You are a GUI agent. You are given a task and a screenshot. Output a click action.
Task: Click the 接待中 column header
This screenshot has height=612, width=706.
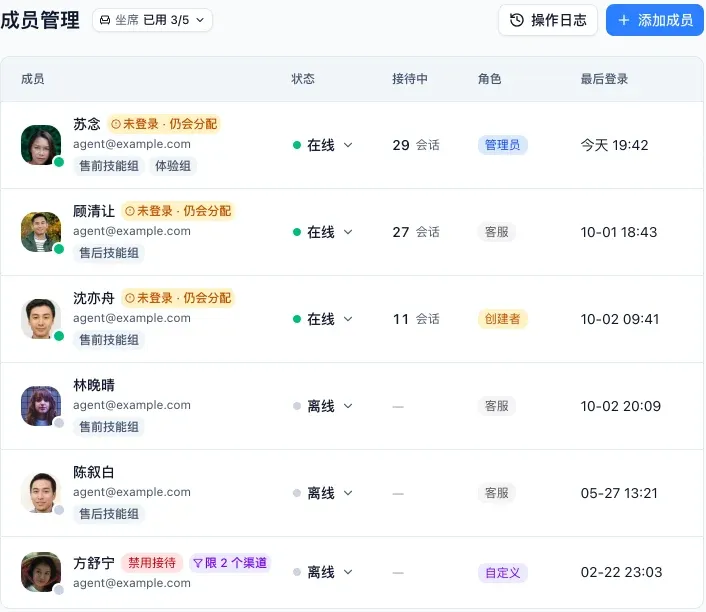(x=410, y=79)
